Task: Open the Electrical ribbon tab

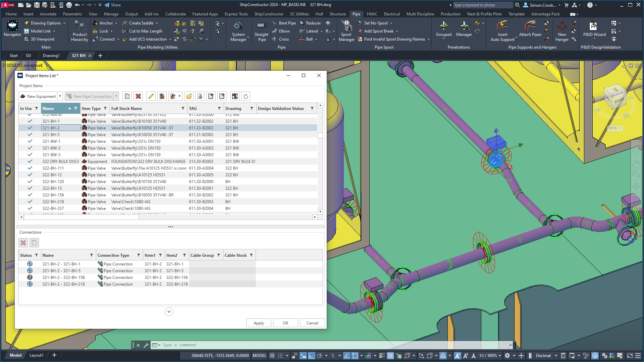Action: [392, 14]
